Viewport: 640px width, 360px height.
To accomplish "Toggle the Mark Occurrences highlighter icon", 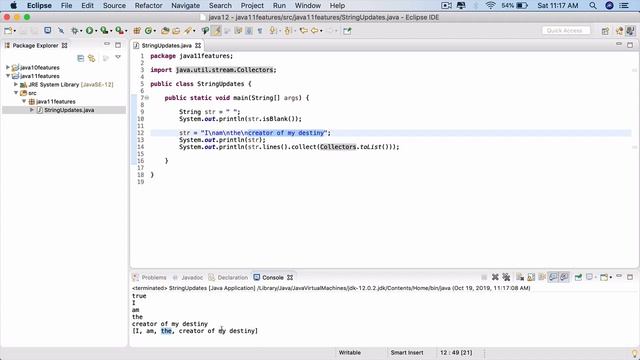I will pyautogui.click(x=216, y=31).
